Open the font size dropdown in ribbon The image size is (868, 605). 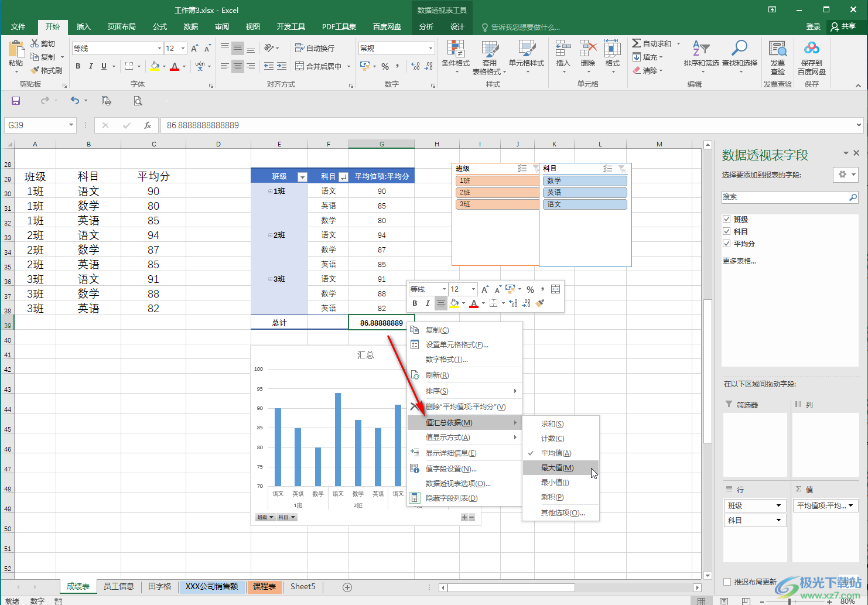(x=183, y=49)
